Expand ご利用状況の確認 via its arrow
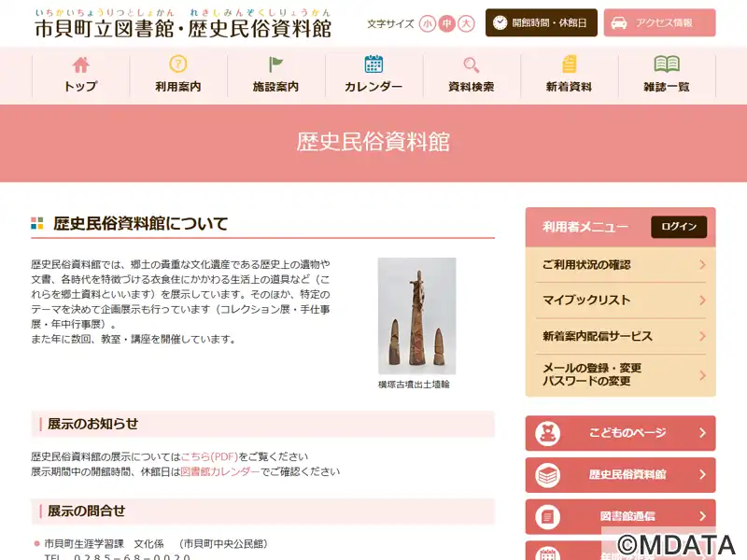This screenshot has width=747, height=560. pos(702,265)
